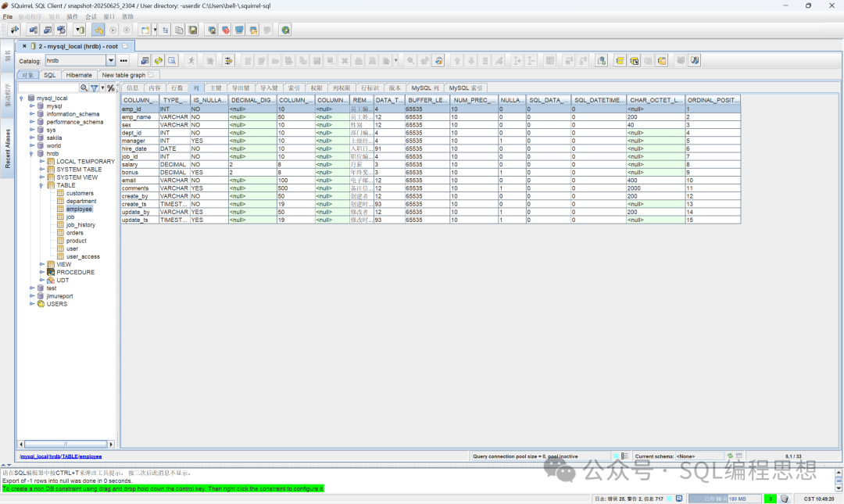Screen dimensions: 844x504
Task: Click the globe icon in the main toolbar
Action: tap(286, 30)
